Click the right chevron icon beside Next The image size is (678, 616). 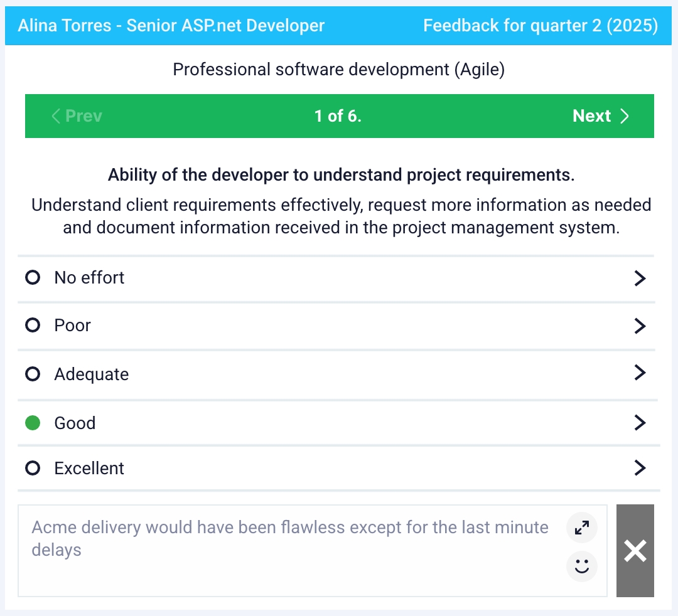pyautogui.click(x=625, y=115)
